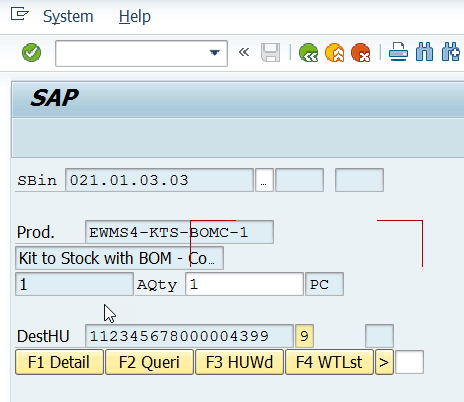
Task: Click the window menu icon beside System
Action: click(x=20, y=14)
